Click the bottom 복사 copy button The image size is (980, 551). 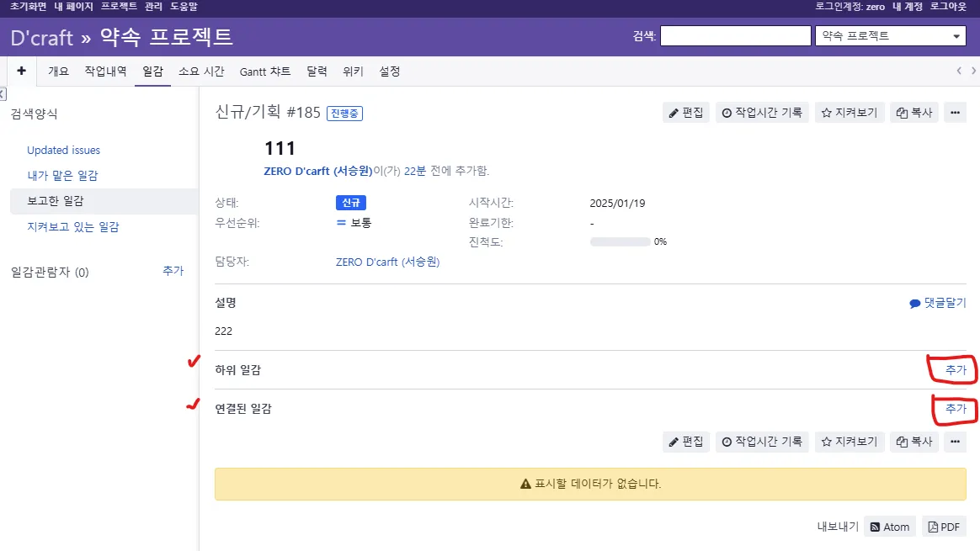point(914,442)
